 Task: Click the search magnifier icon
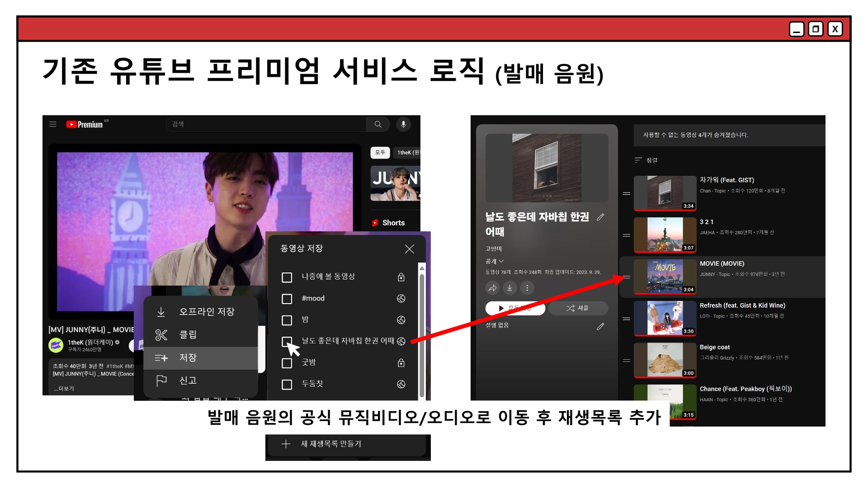(x=378, y=124)
